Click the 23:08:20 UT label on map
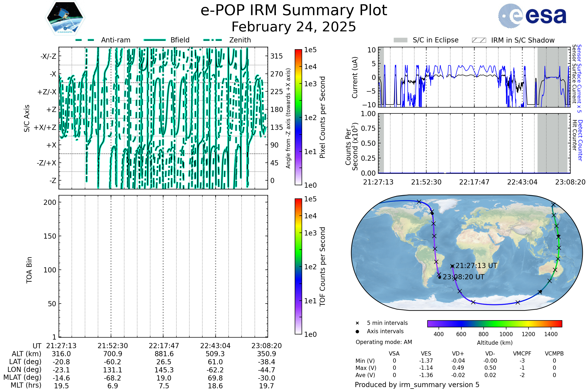Screen dimensions: 588x392 463,277
